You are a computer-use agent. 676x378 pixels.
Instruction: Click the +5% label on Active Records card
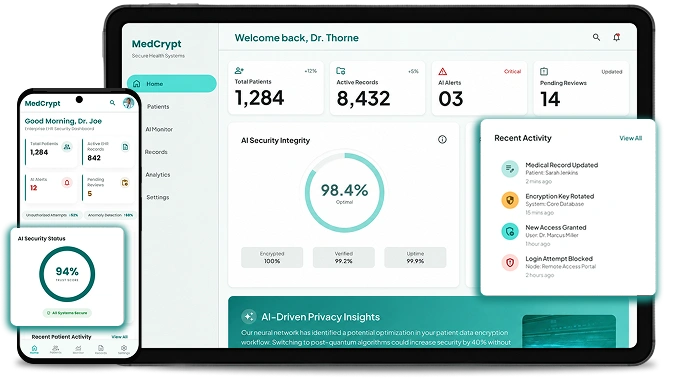(413, 72)
